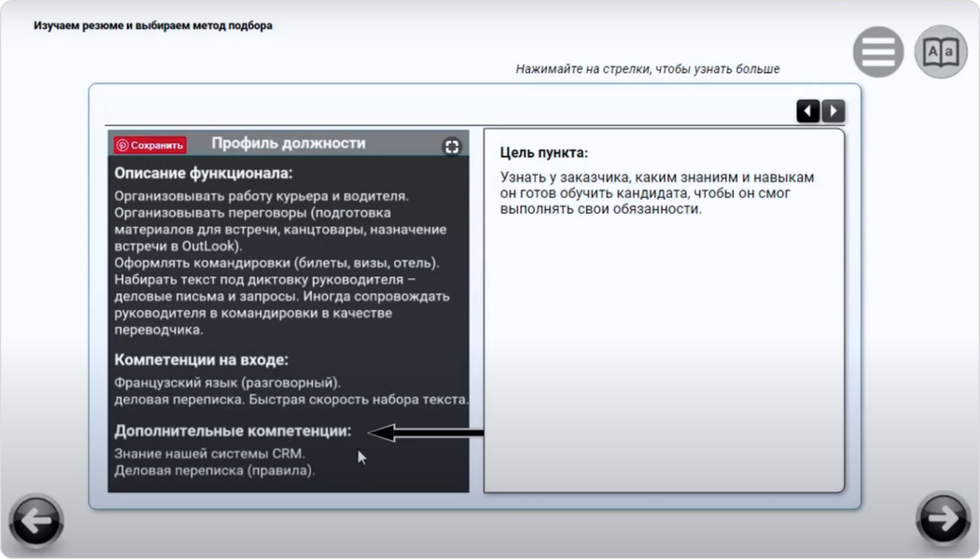Click the line Оформлять командировки (билеты, визы, отель)
Viewport: 980px width, 559px height.
277,263
